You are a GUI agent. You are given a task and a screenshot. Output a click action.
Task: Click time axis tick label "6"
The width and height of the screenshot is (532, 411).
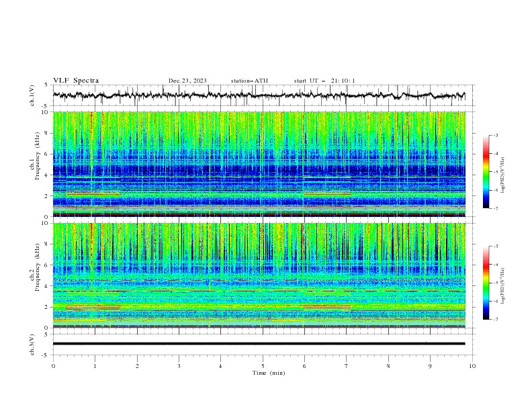point(304,366)
